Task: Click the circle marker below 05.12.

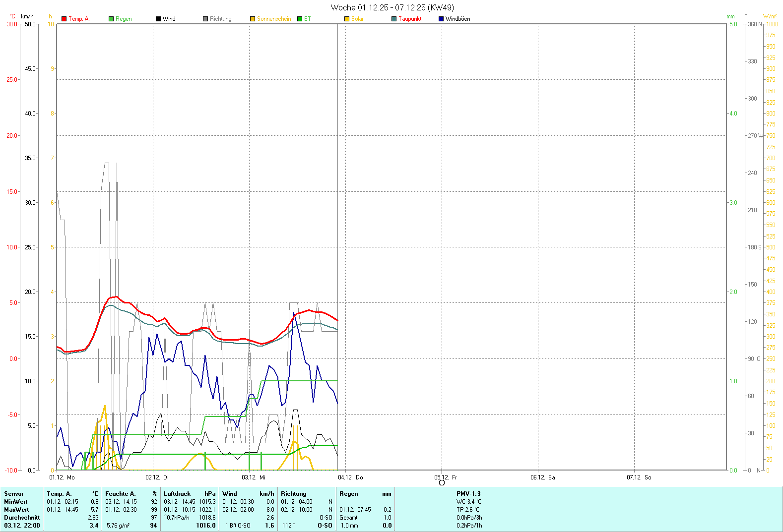Action: pyautogui.click(x=442, y=483)
